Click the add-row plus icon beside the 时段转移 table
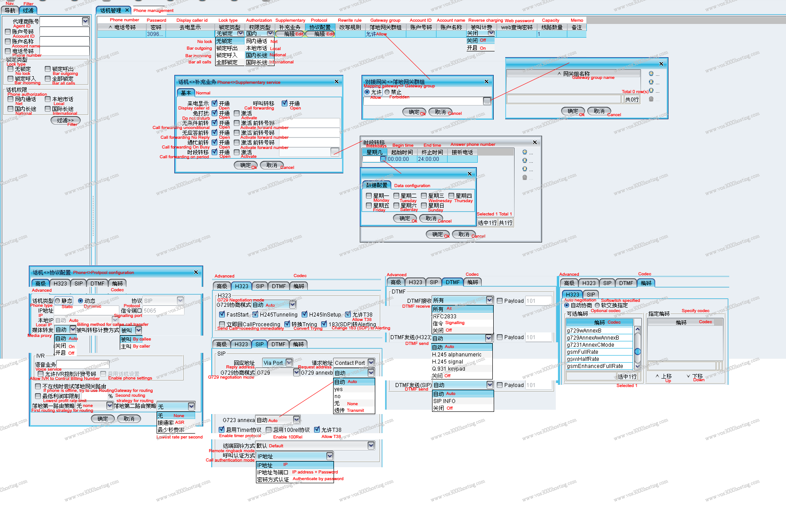Image resolution: width=786 pixels, height=532 pixels. pos(525,152)
